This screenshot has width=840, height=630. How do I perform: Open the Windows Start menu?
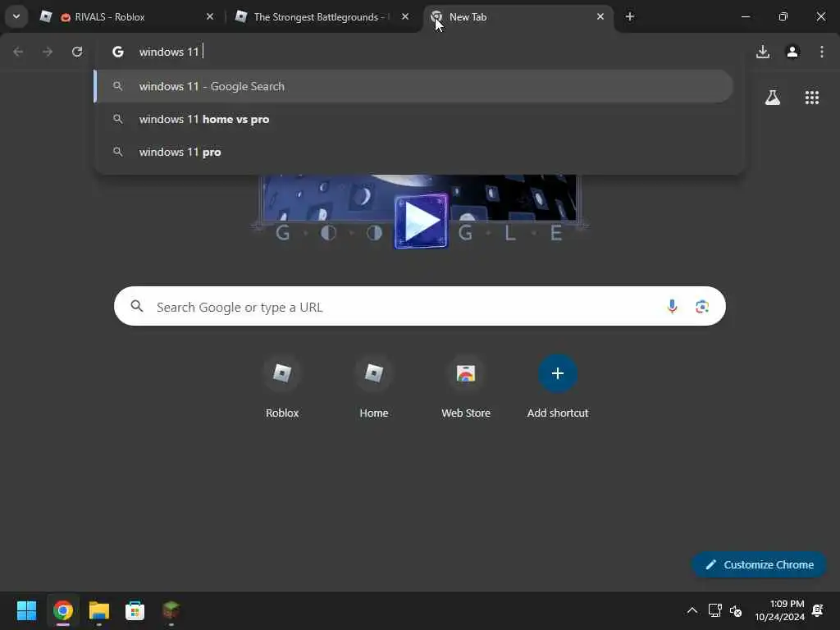point(26,610)
